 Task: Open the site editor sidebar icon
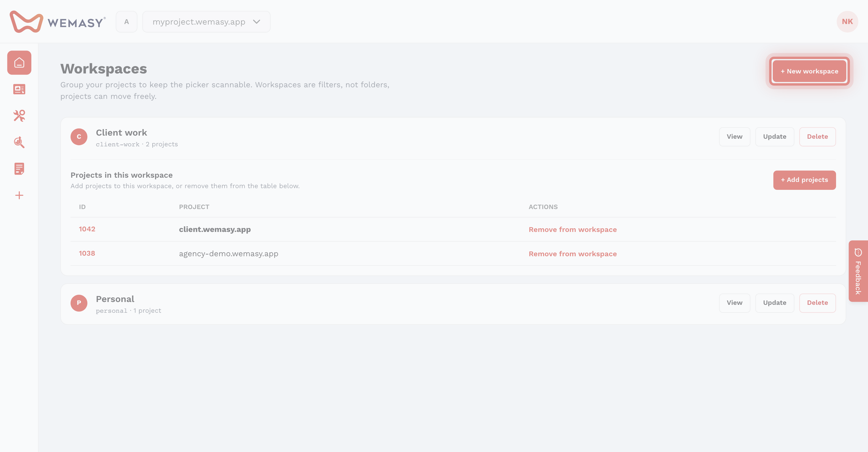point(19,89)
